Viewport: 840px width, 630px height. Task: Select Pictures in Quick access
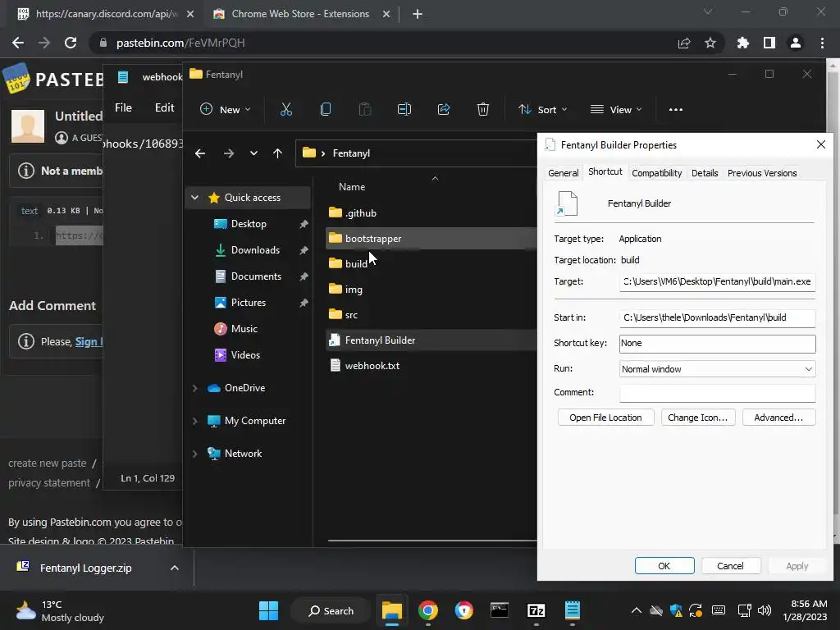249,303
